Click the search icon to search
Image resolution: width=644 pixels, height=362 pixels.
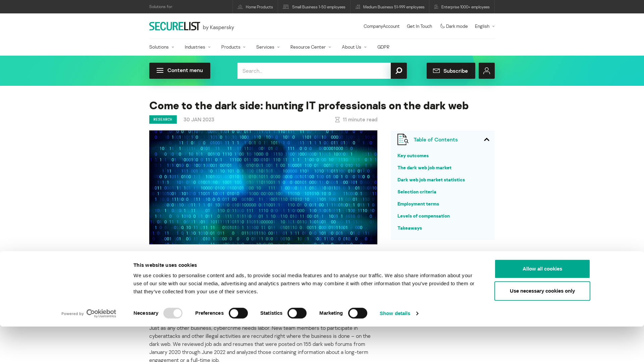click(398, 70)
